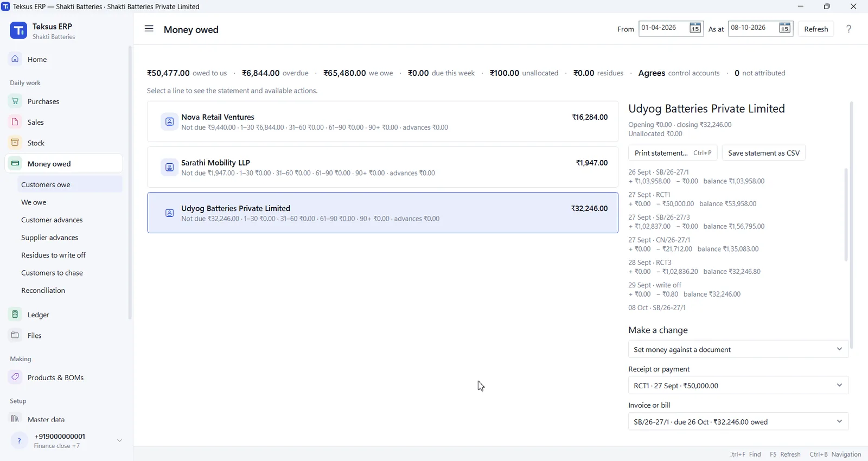Click the Sarathi Mobility LLP customer icon
The width and height of the screenshot is (868, 461).
pyautogui.click(x=169, y=168)
